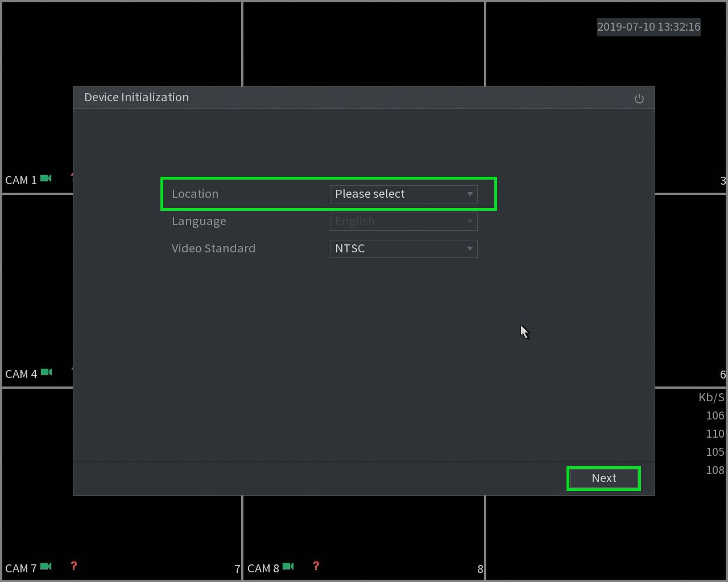Viewport: 728px width, 582px height.
Task: Select the CAM 4 channel label
Action: [x=21, y=374]
